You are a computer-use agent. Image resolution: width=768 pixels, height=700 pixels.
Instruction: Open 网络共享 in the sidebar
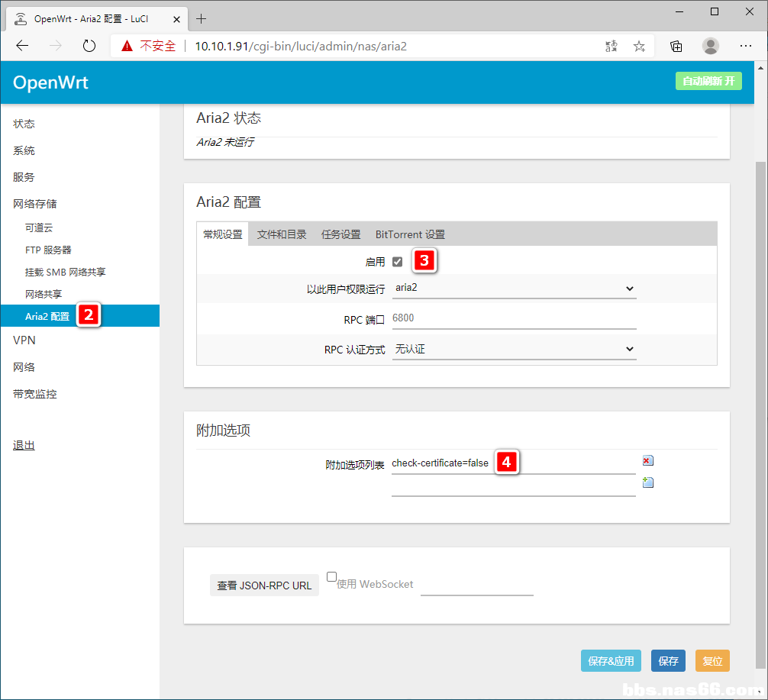44,294
